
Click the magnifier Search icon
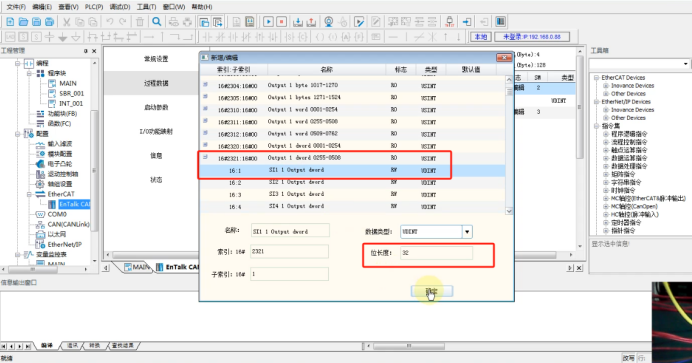point(157,22)
